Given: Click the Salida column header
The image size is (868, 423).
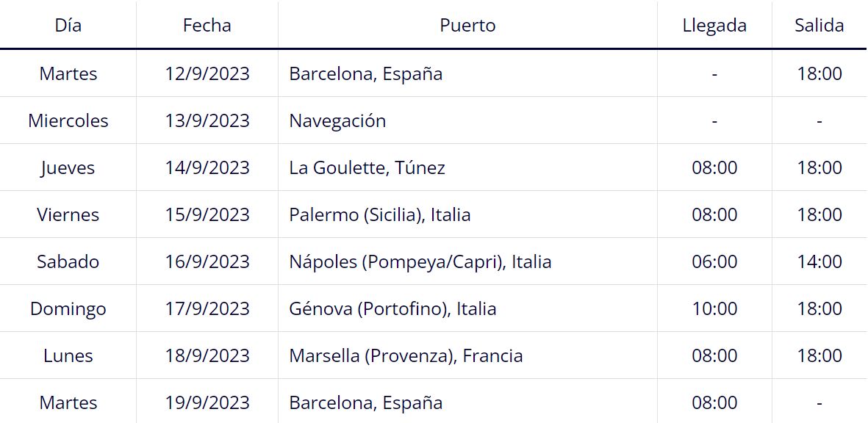Looking at the screenshot, I should [819, 26].
